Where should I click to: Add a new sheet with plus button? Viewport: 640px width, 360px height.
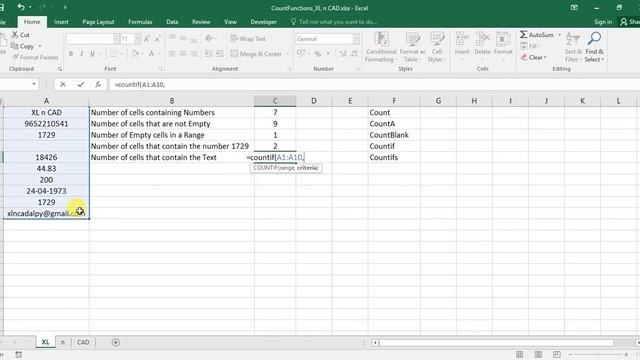point(116,342)
